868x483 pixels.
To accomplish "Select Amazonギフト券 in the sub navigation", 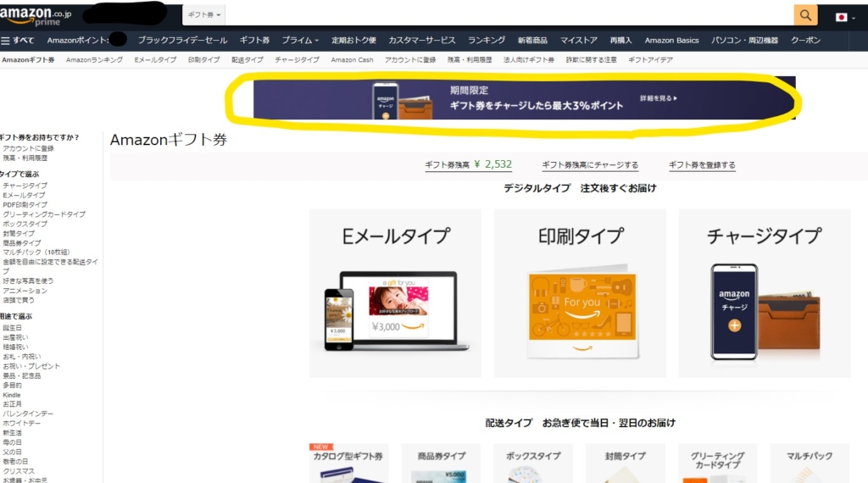I will tap(28, 60).
